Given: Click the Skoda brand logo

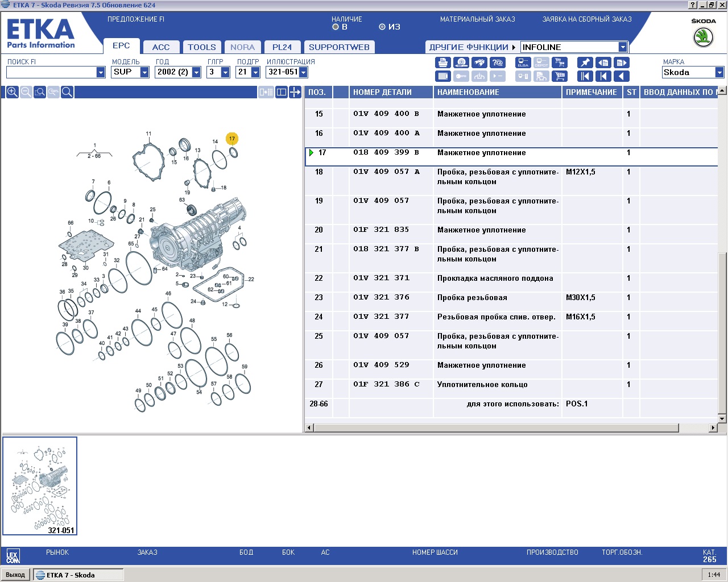Looking at the screenshot, I should [704, 37].
